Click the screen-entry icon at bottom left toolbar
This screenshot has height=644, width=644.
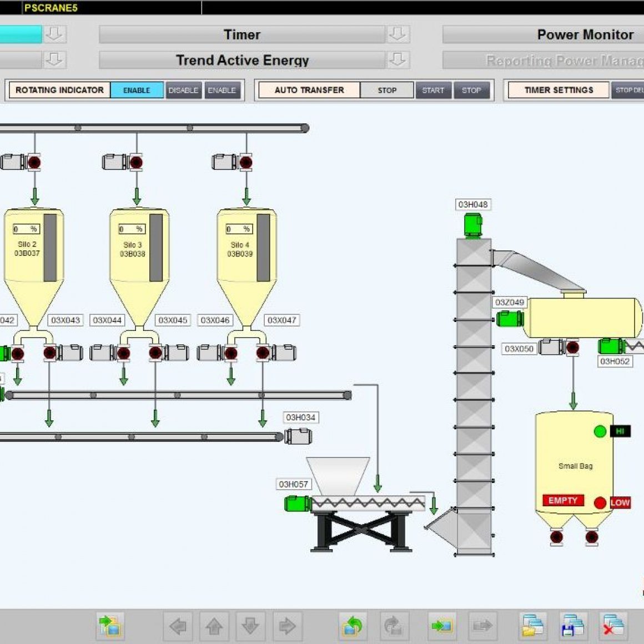tap(111, 626)
